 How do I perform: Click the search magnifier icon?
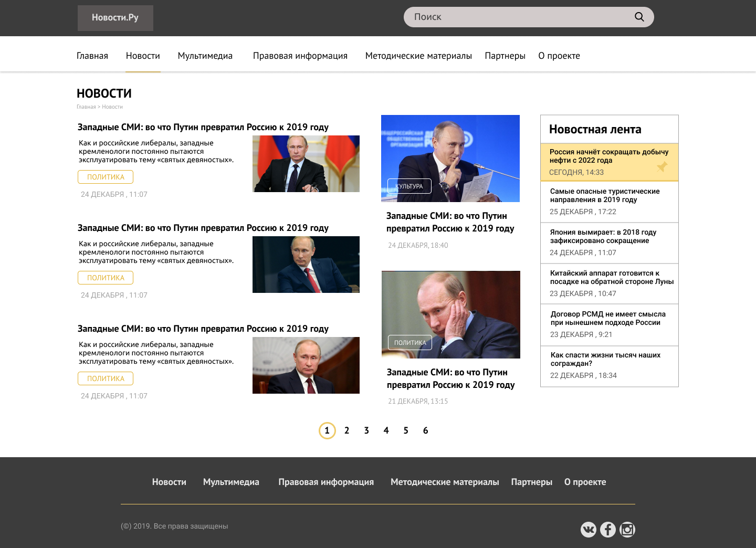639,17
